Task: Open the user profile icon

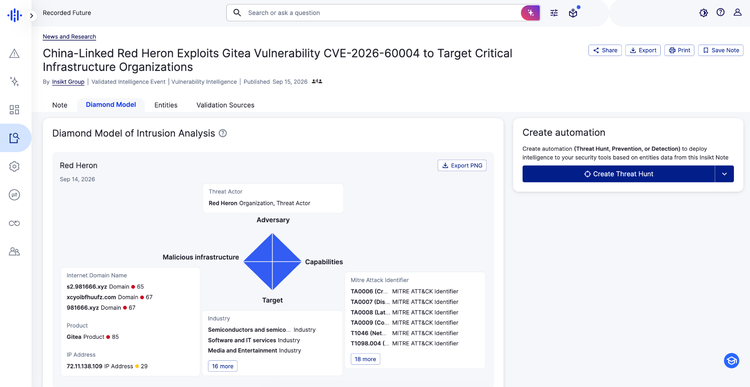Action: [x=738, y=12]
